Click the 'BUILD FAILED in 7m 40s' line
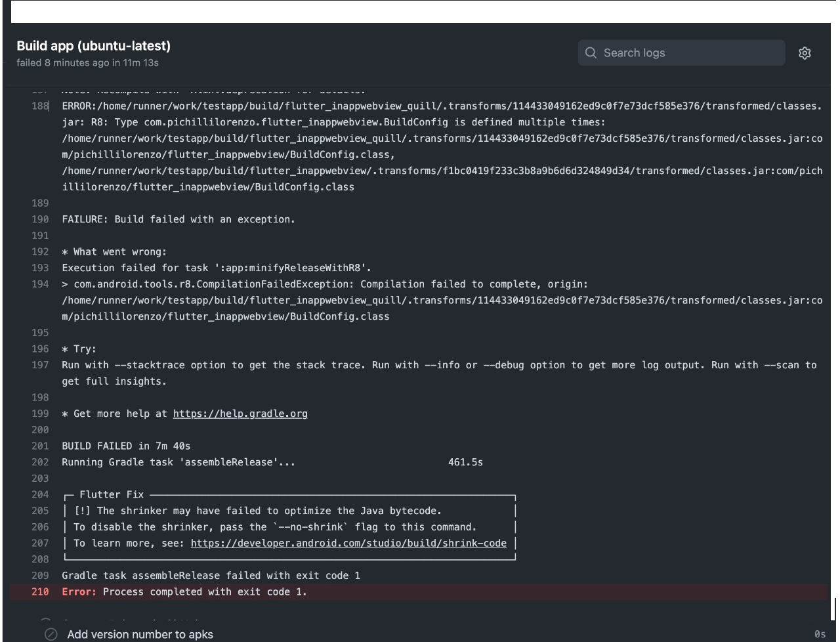The height and width of the screenshot is (642, 840). [x=126, y=446]
